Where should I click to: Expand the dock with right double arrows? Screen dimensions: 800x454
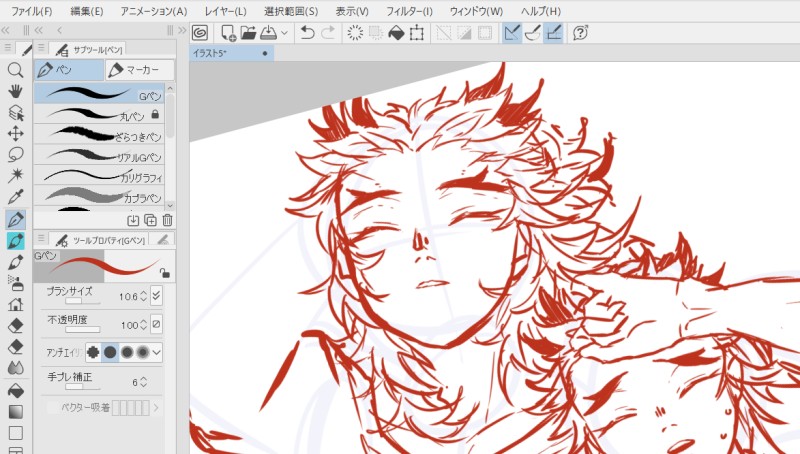pyautogui.click(x=182, y=31)
